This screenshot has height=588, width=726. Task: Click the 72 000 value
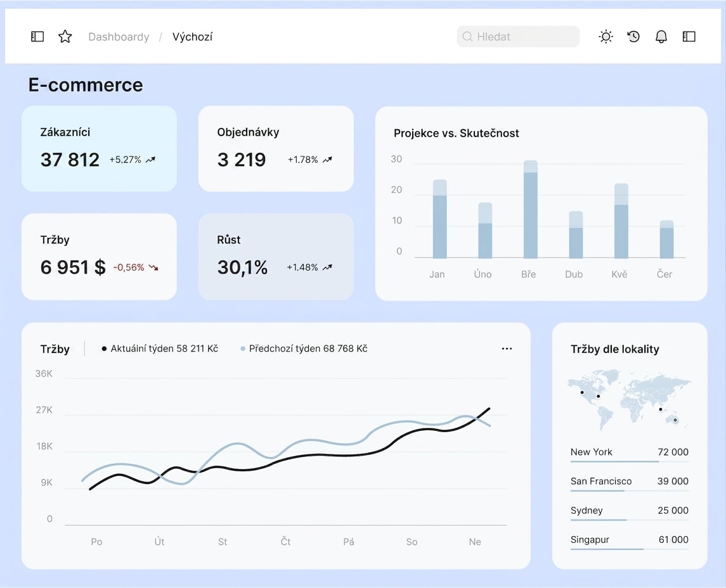[673, 452]
